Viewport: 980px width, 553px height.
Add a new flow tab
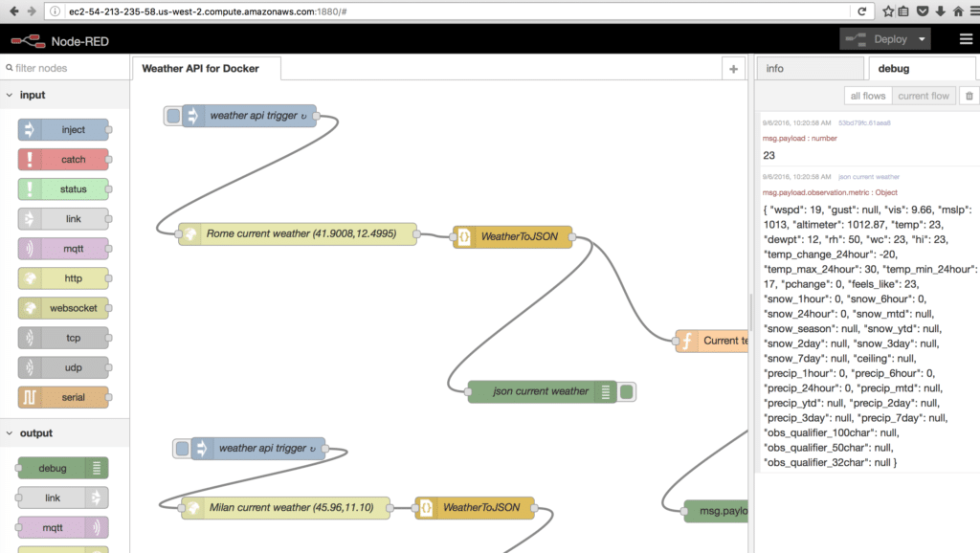point(733,69)
